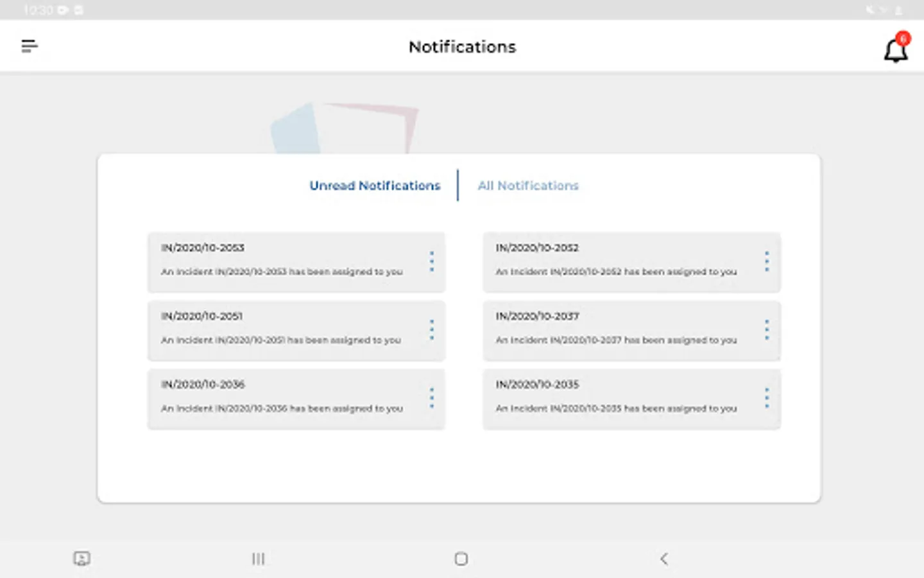924x578 pixels.
Task: Open the hamburger navigation menu
Action: (x=30, y=46)
